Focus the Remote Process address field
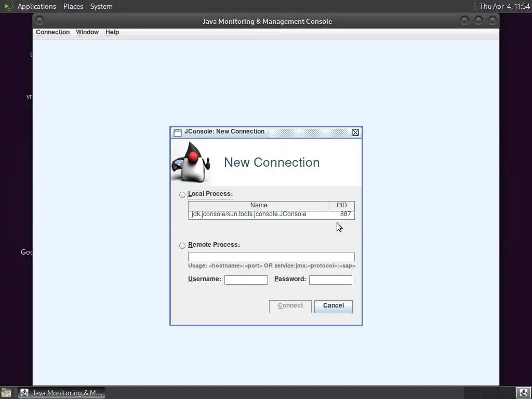The width and height of the screenshot is (532, 399). click(271, 257)
